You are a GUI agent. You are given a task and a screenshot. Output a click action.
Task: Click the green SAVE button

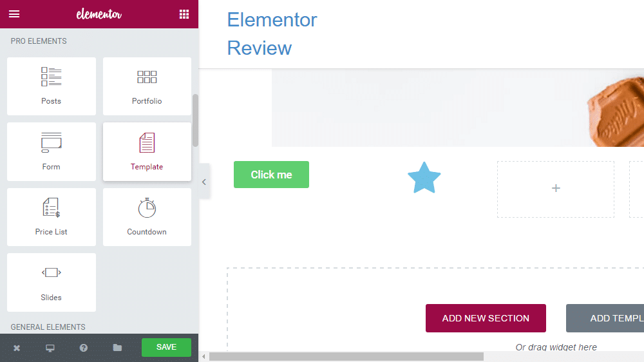click(x=166, y=347)
